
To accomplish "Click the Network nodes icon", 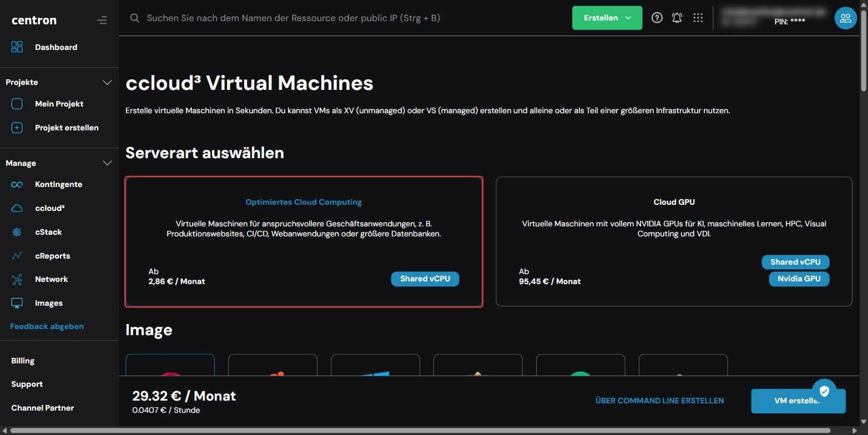I will coord(17,279).
